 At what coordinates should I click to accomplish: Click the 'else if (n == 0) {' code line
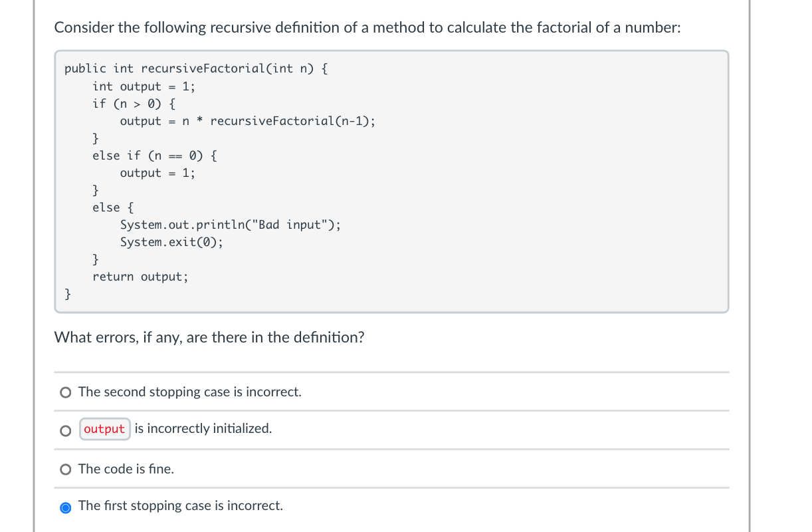(x=155, y=155)
